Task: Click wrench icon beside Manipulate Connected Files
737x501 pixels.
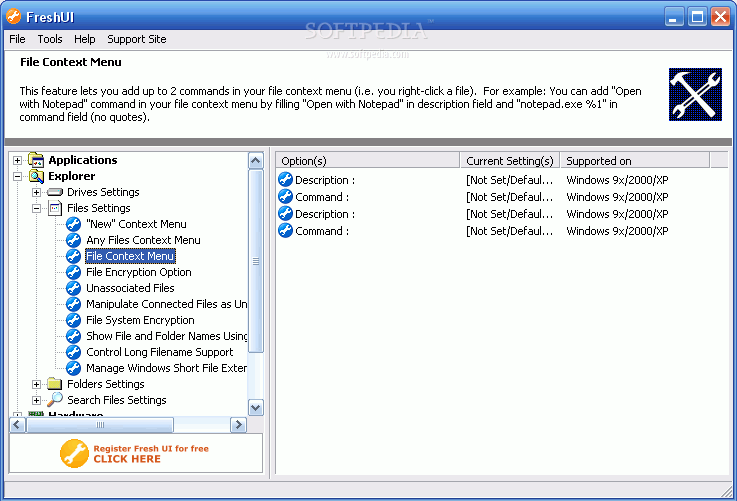Action: click(x=73, y=304)
